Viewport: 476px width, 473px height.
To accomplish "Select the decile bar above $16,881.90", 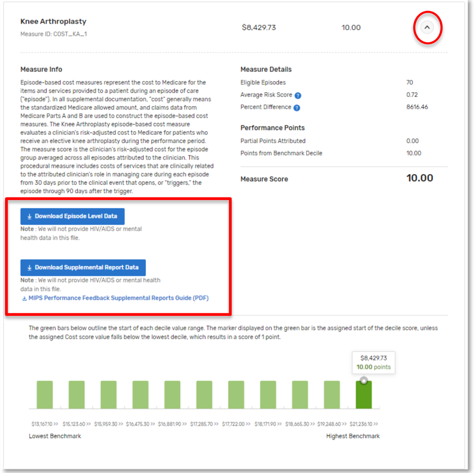I will pos(172,394).
